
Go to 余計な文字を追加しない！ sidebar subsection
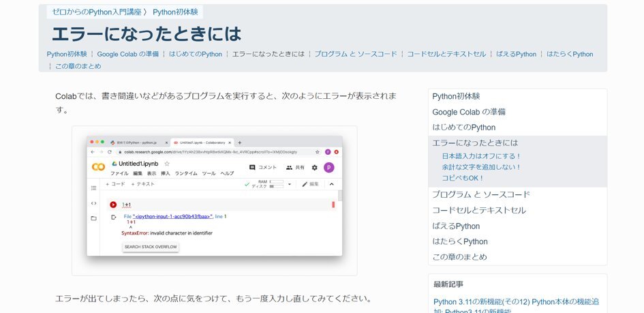pyautogui.click(x=481, y=167)
